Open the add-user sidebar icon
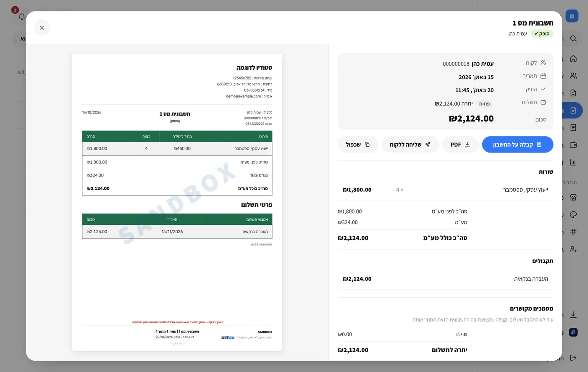588x372 pixels. [573, 249]
